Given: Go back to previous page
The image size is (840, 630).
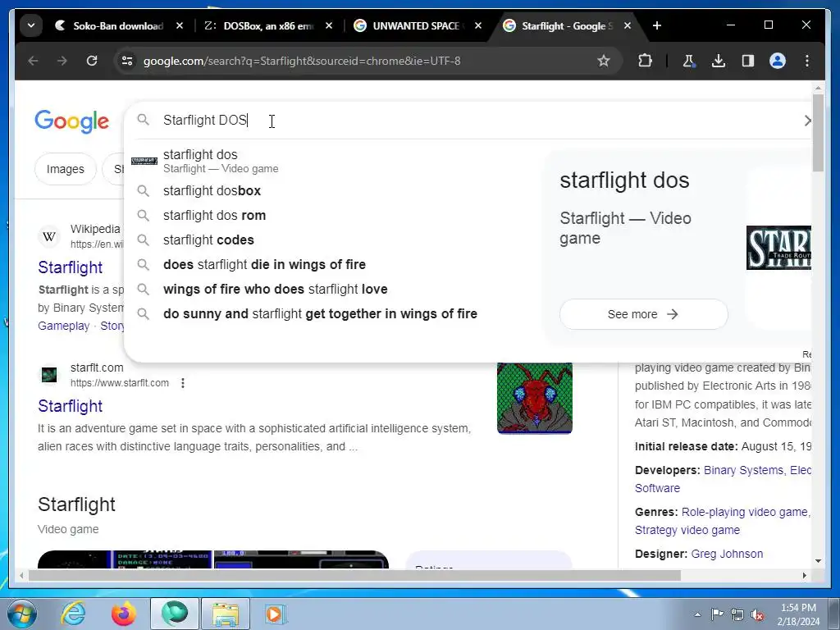Looking at the screenshot, I should 33,61.
